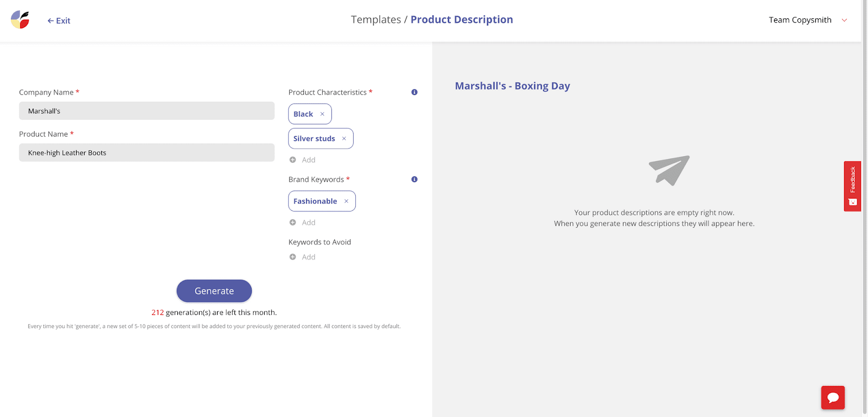This screenshot has height=417, width=868.
Task: Open Brand Keywords info tooltip icon
Action: click(414, 179)
